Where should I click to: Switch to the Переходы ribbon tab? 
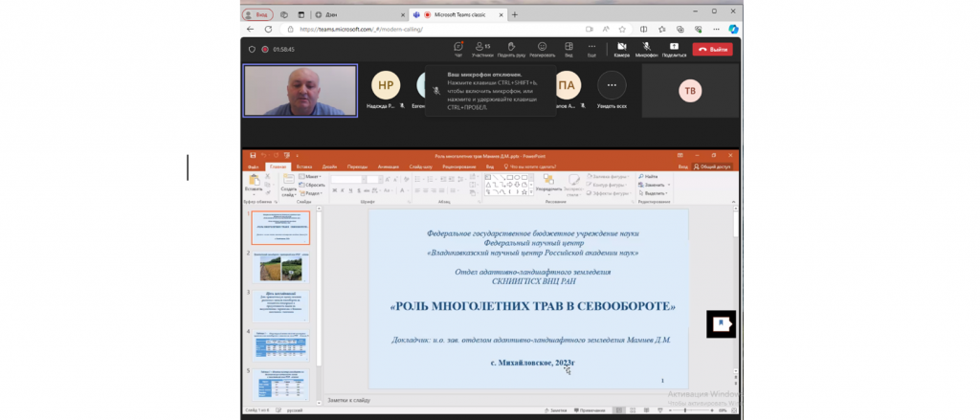coord(358,166)
